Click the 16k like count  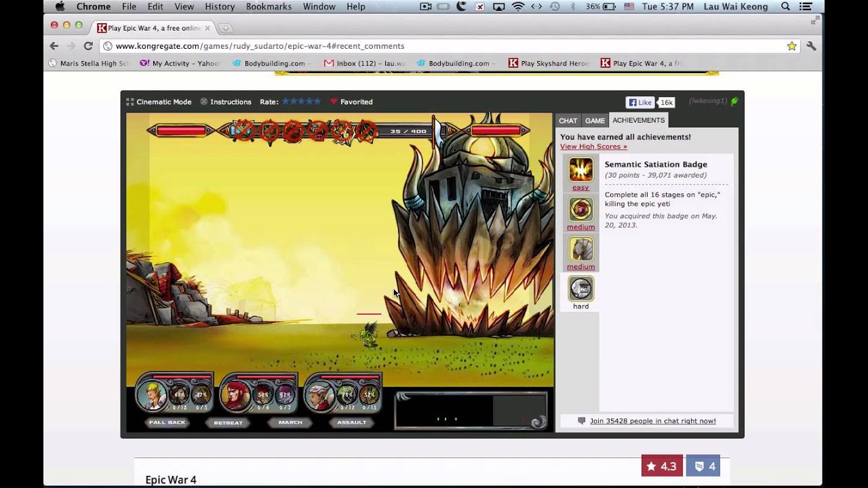tap(667, 102)
